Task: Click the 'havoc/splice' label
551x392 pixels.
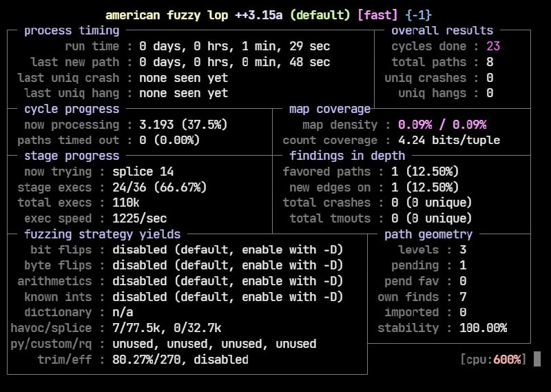Action: coord(51,329)
